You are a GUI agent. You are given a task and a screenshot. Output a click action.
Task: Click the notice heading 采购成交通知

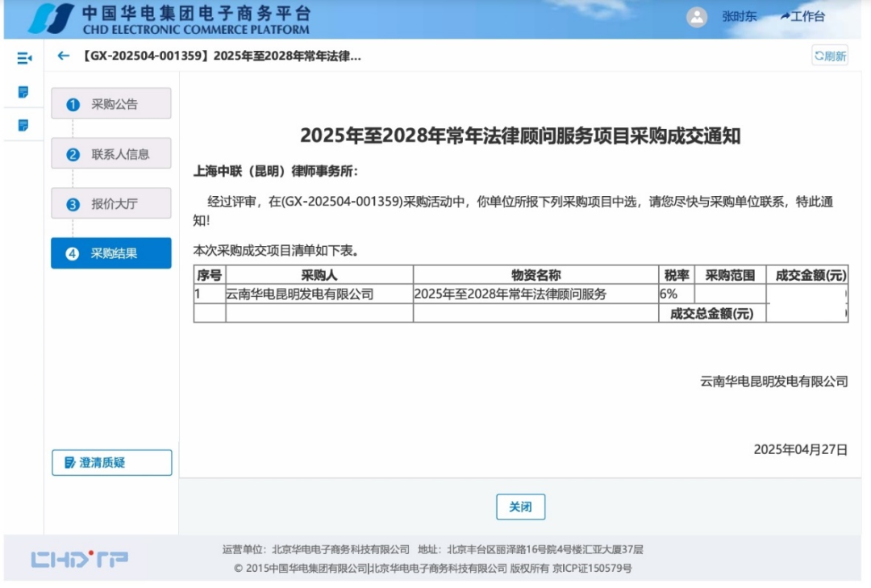tap(520, 136)
